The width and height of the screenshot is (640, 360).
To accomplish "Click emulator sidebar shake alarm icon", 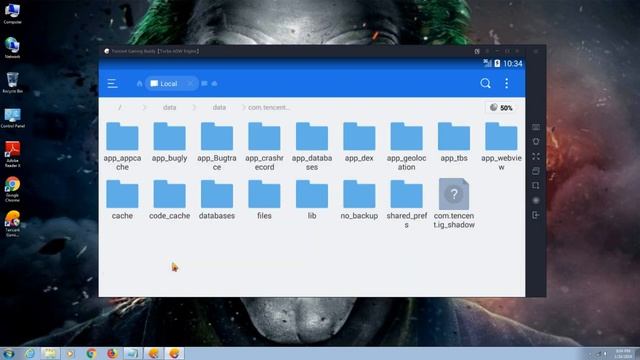I will [x=536, y=142].
